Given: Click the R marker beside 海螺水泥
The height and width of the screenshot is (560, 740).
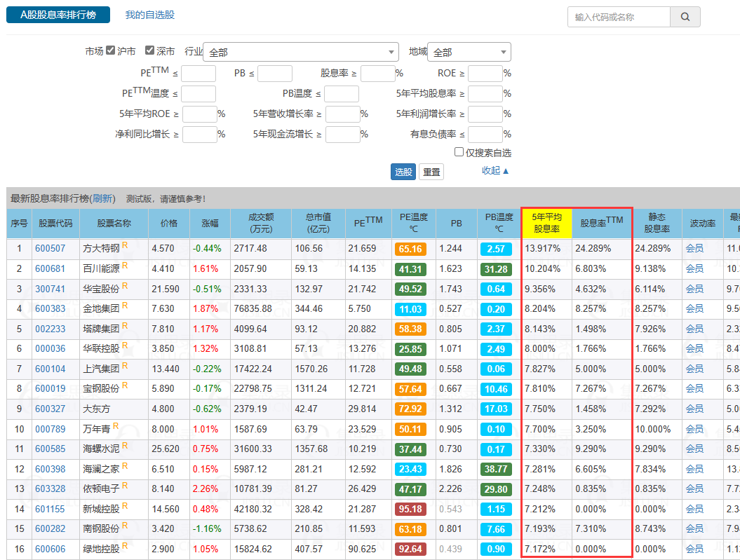Looking at the screenshot, I should (x=125, y=446).
